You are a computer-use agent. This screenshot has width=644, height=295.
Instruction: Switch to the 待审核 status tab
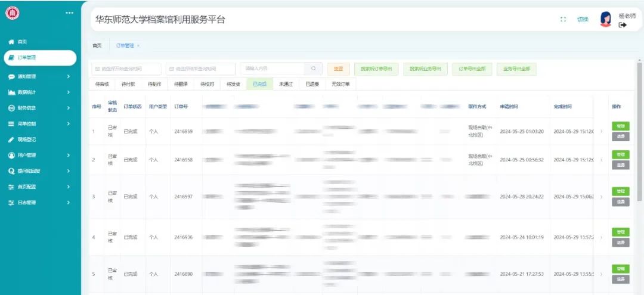[102, 84]
